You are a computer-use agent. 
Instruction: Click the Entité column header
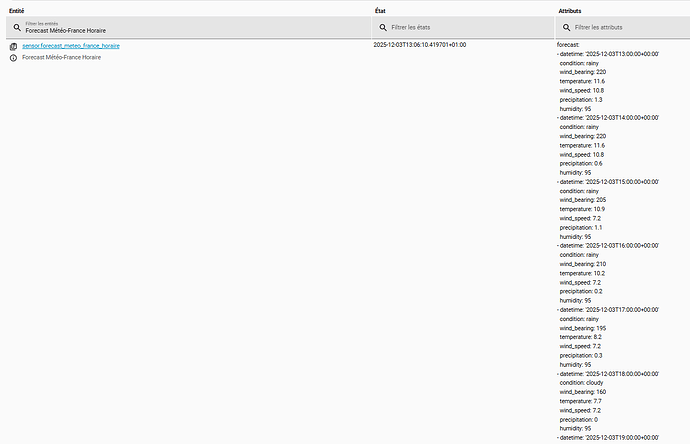pos(16,11)
